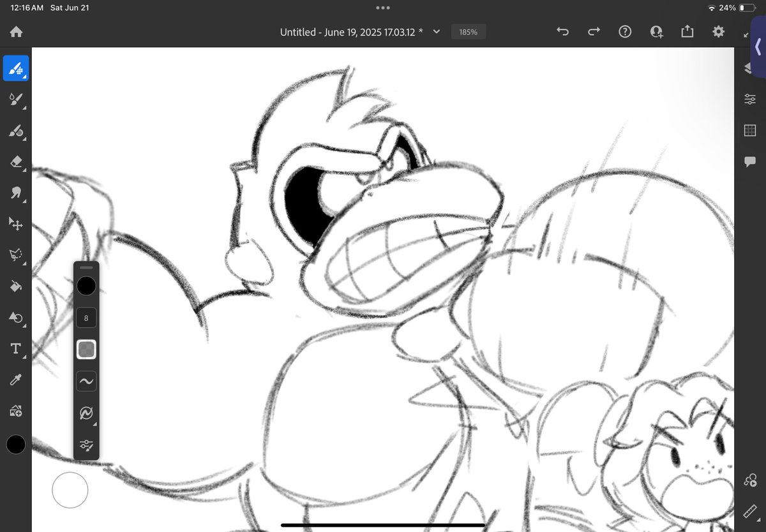This screenshot has height=532, width=766.
Task: Select the Live Brush tool
Action: click(16, 100)
